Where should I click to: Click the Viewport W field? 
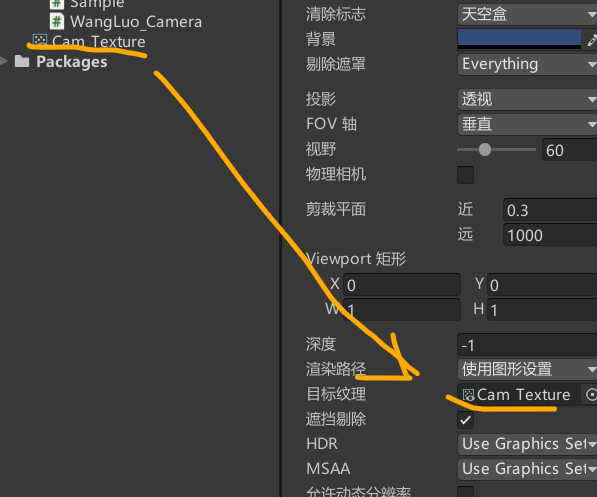402,310
